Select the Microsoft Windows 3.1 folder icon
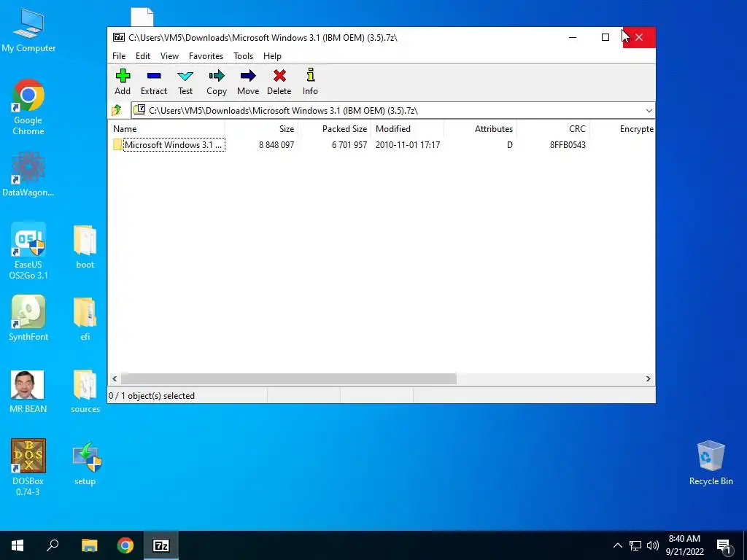747x560 pixels. pos(117,145)
